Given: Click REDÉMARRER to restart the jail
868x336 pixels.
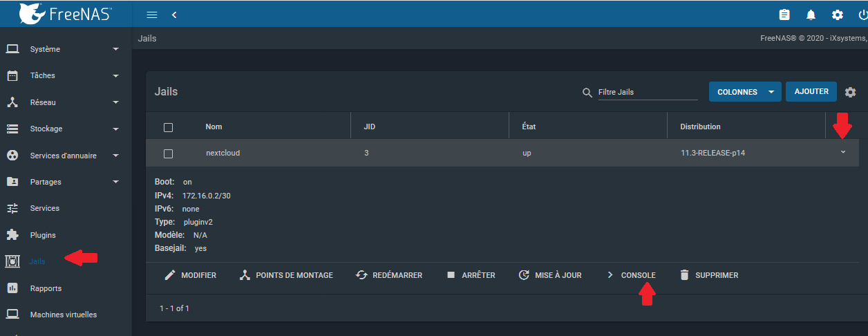Looking at the screenshot, I should pyautogui.click(x=389, y=275).
